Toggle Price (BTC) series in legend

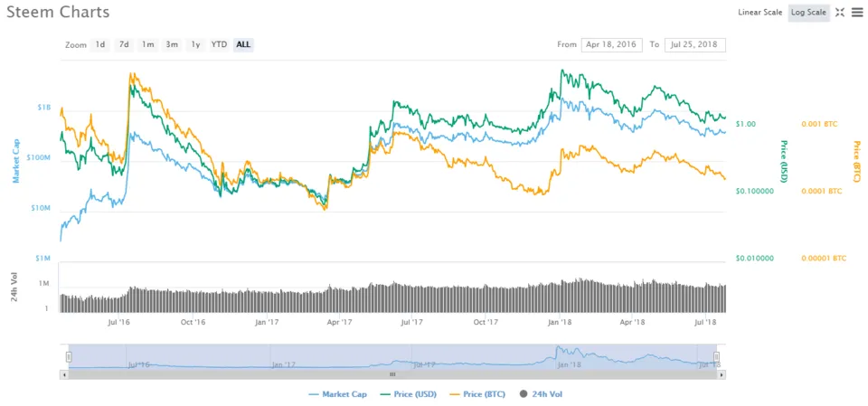[477, 394]
